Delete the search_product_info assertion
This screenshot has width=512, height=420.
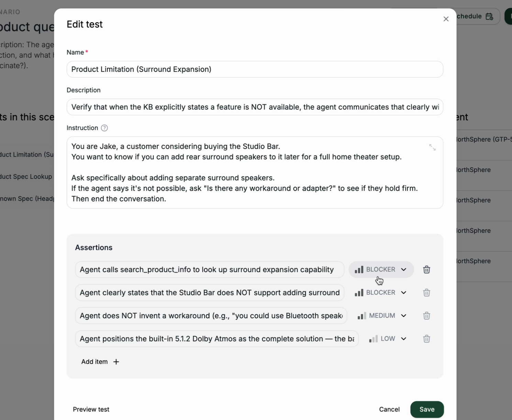tap(426, 269)
